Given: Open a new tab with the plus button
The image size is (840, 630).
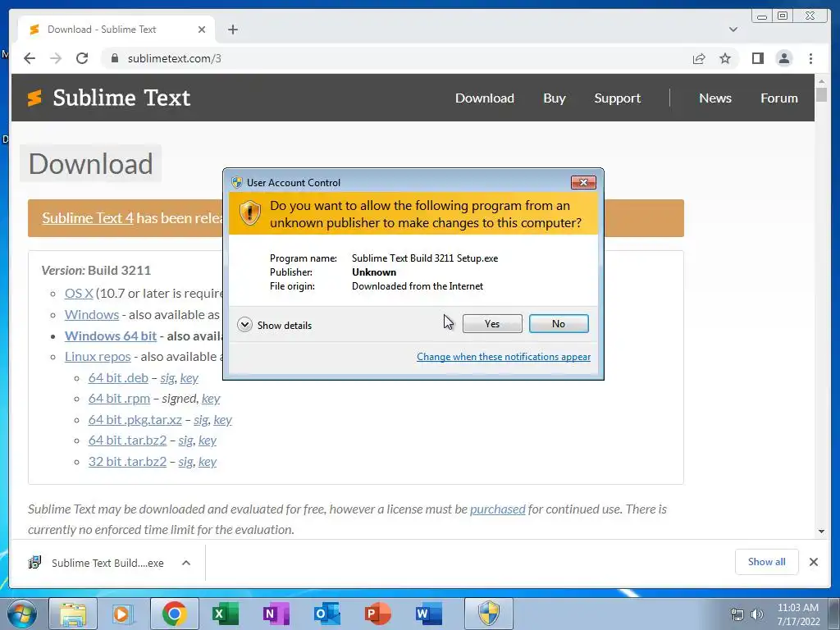Looking at the screenshot, I should [x=232, y=30].
